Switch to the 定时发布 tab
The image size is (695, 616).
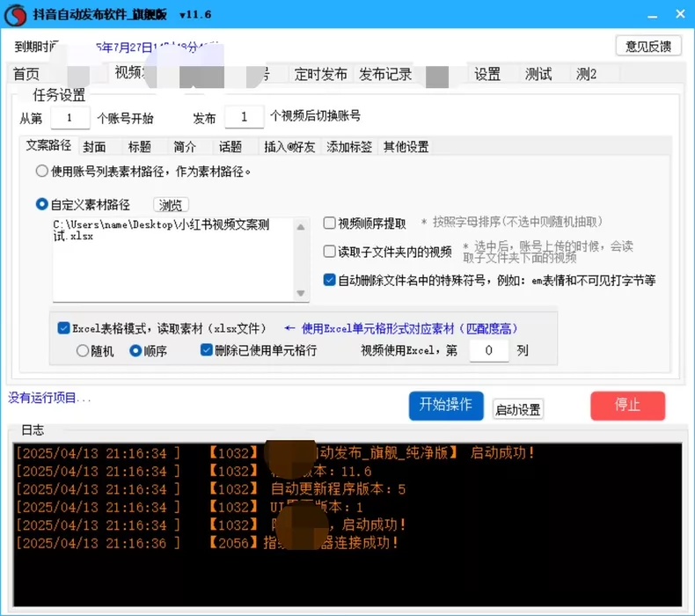pyautogui.click(x=320, y=74)
